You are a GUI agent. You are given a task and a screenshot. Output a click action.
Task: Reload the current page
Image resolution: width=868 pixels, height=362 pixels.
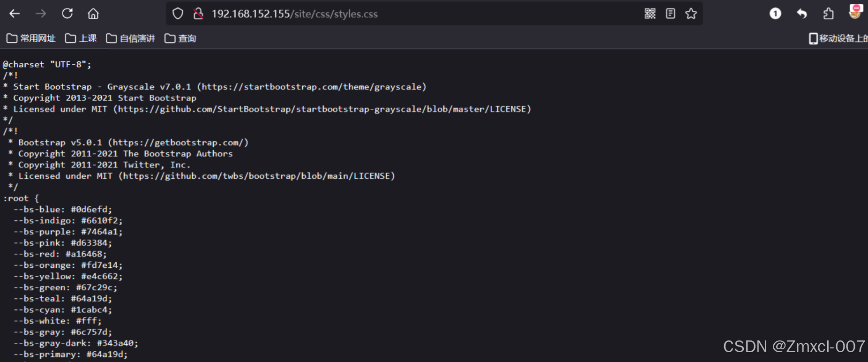point(67,14)
